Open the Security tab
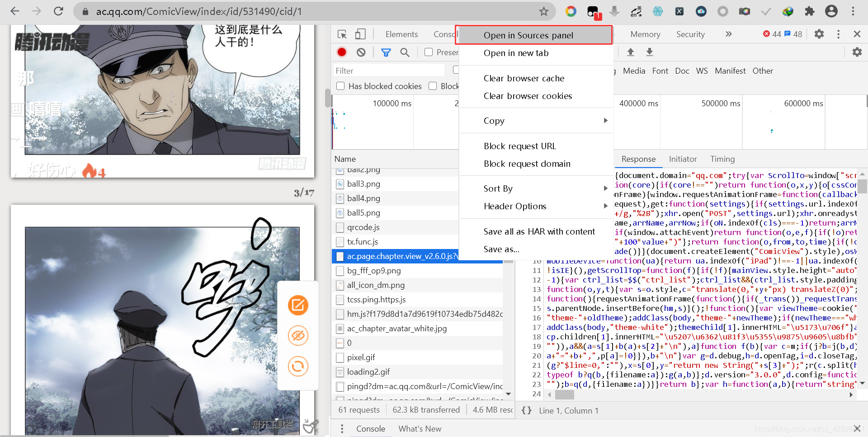This screenshot has height=437, width=868. click(x=690, y=34)
